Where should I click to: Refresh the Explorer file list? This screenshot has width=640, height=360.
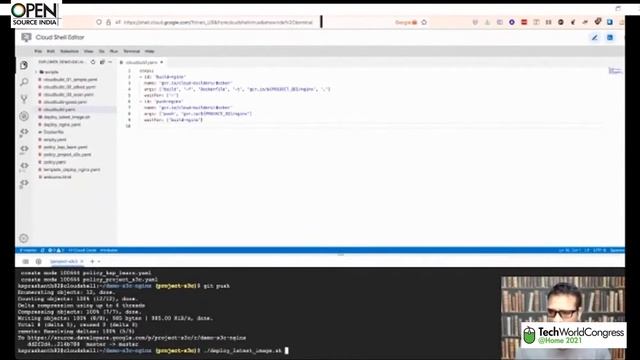93,62
